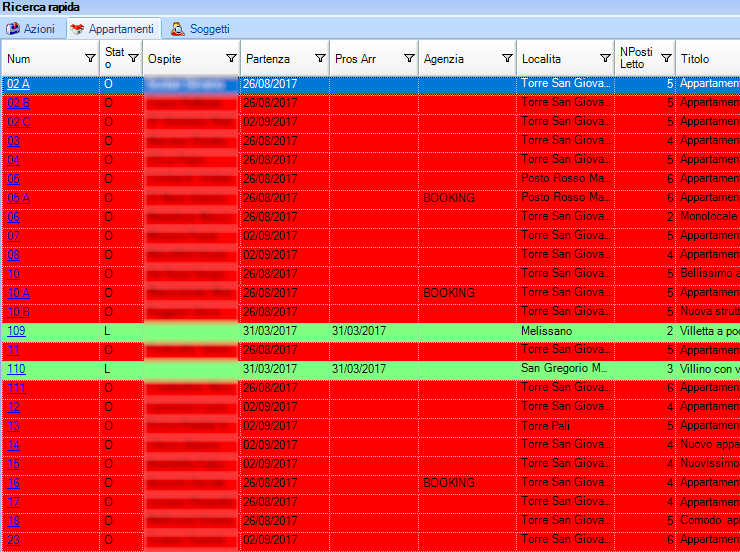Expand the Localita column filter dropdown
This screenshot has height=552, width=740.
pyautogui.click(x=605, y=59)
